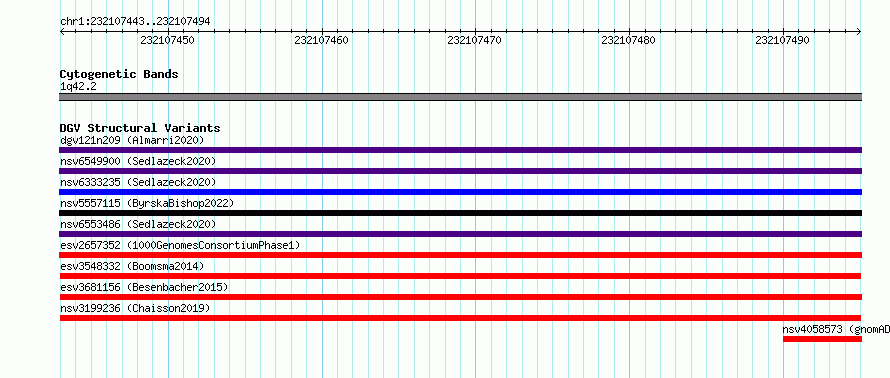890x378 pixels.
Task: Click the left arrowhead of the ruler
Action: (62, 32)
